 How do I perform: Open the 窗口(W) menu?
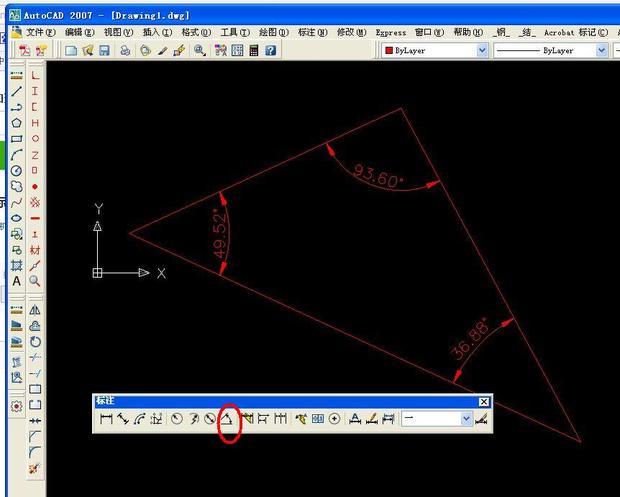pyautogui.click(x=429, y=32)
